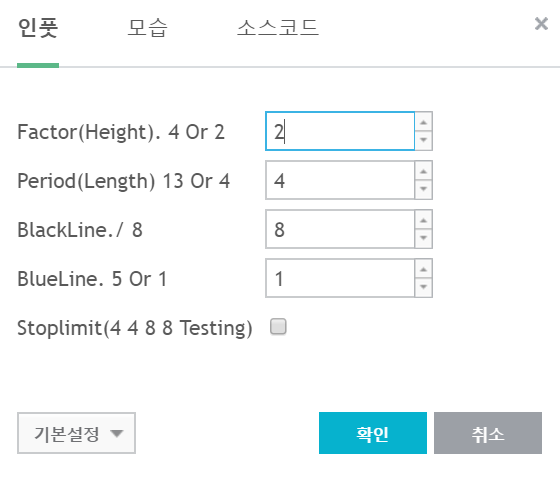Increase the BlackLine value with up arrow
The height and width of the screenshot is (478, 560).
[x=424, y=220]
